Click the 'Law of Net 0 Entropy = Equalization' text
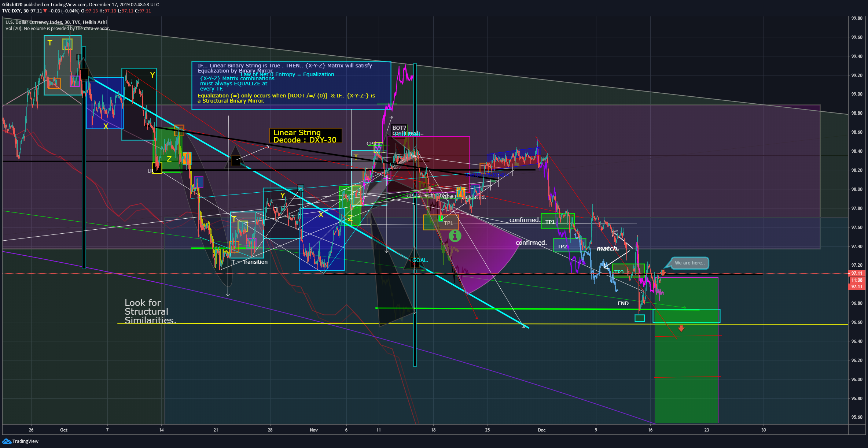Screen dimensions: 868x448 [287, 74]
